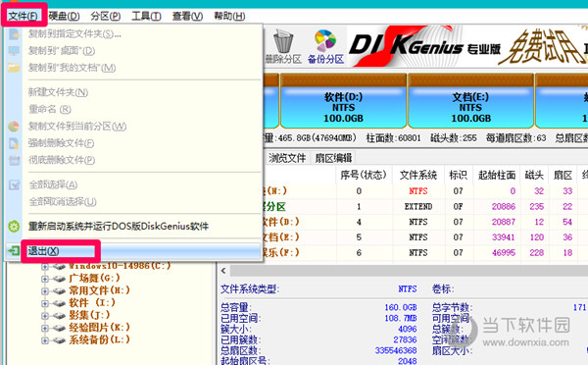This screenshot has width=588, height=365.
Task: Select 影集(J:) drive in tree
Action: [x=89, y=315]
